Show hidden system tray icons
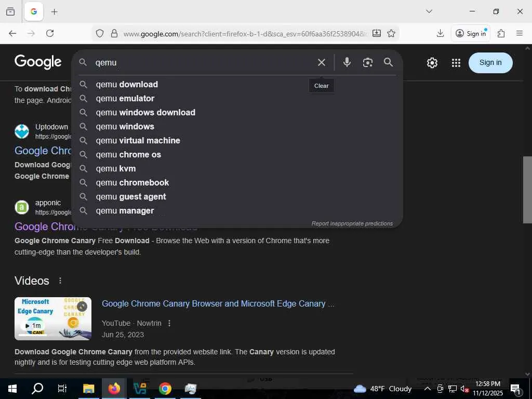Viewport: 532px width, 399px height. coord(428,389)
